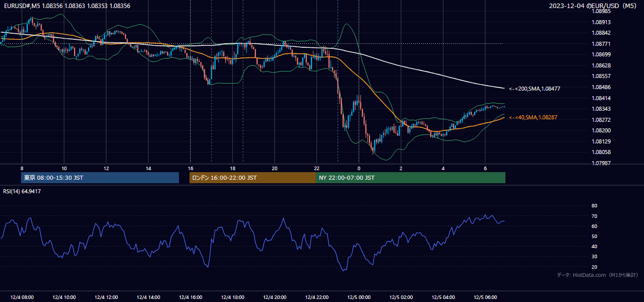Click hour marker 14 under the price chart
This screenshot has height=302, width=644.
tap(148, 168)
